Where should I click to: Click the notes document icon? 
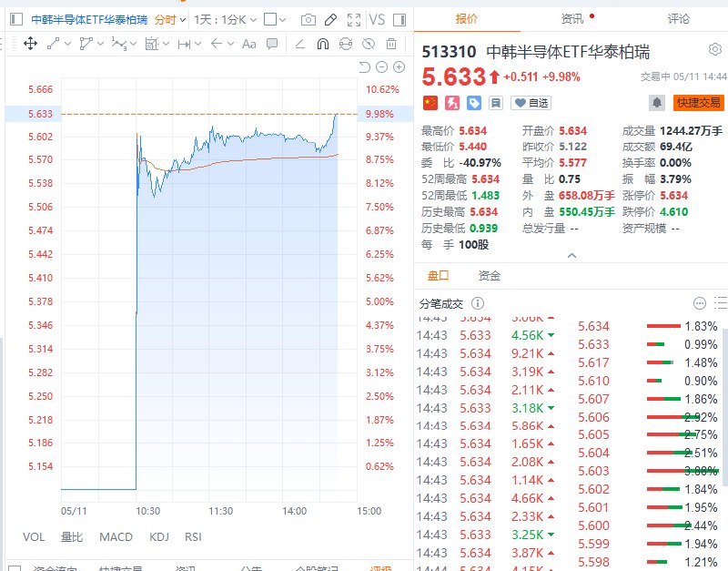click(x=496, y=103)
